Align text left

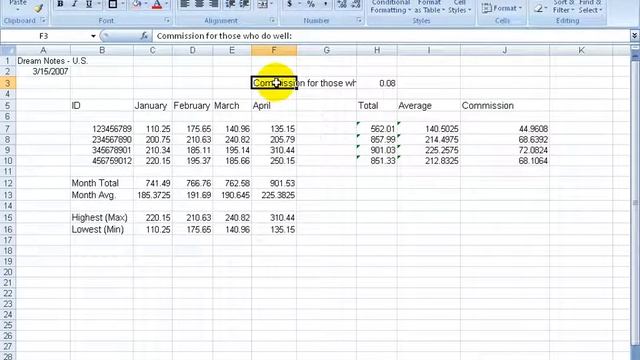tap(184, 4)
